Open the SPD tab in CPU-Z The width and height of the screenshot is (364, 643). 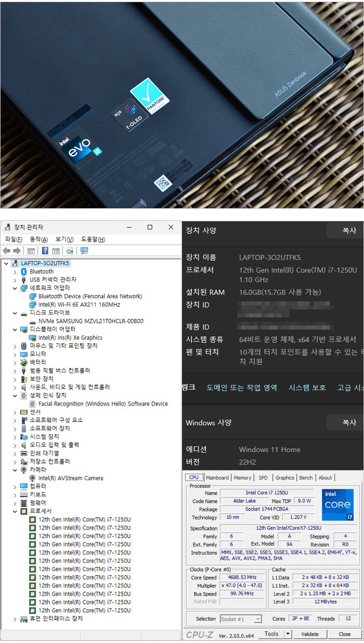coord(263,477)
